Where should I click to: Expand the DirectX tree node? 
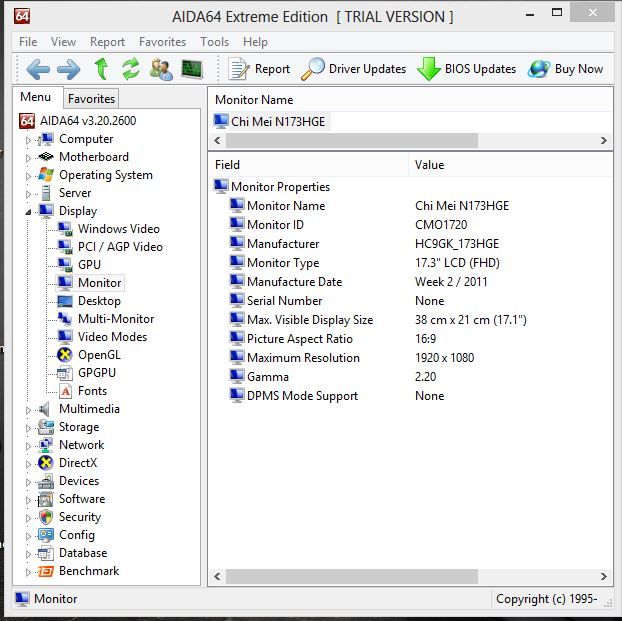(x=28, y=464)
